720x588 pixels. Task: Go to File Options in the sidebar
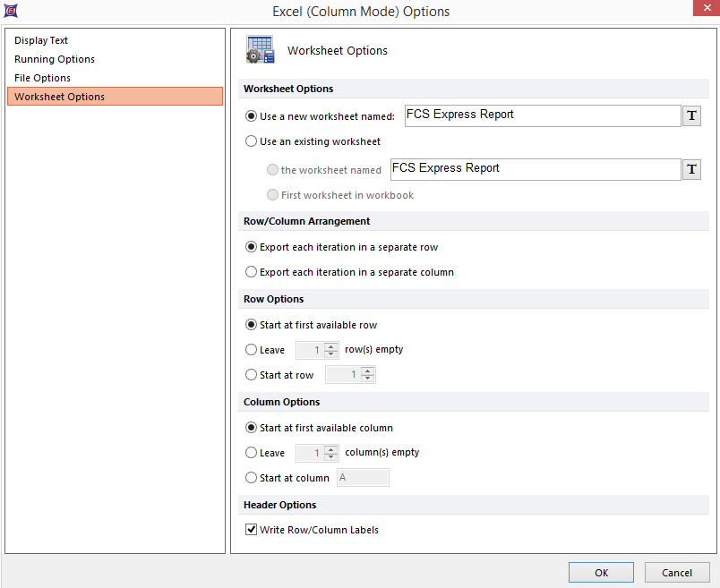point(43,78)
